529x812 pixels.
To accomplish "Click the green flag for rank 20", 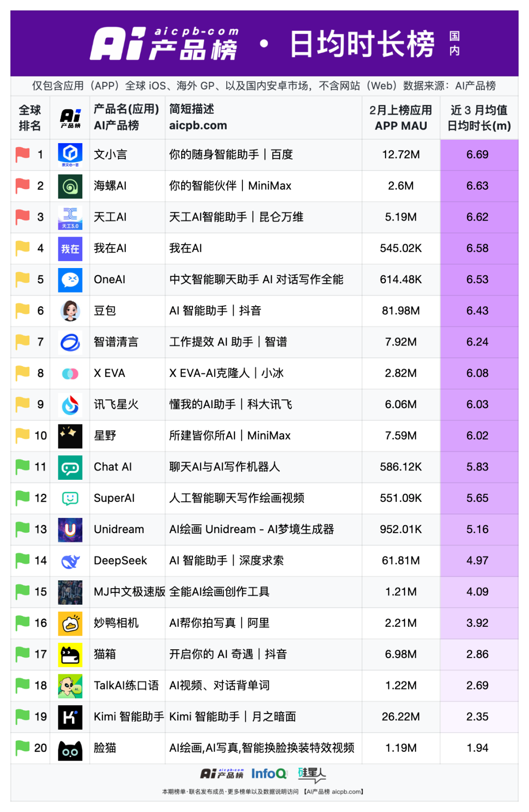I will pyautogui.click(x=23, y=748).
